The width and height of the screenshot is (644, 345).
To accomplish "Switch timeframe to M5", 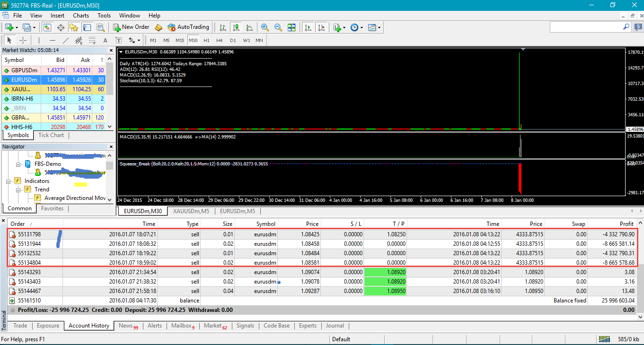I will coord(167,40).
